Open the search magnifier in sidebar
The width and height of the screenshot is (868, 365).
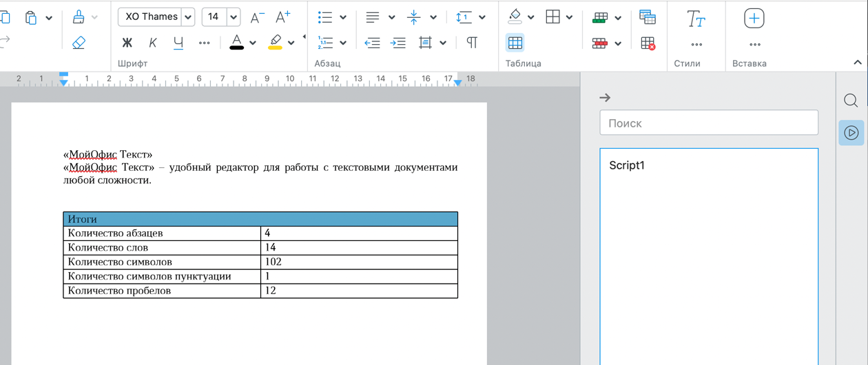(x=851, y=101)
